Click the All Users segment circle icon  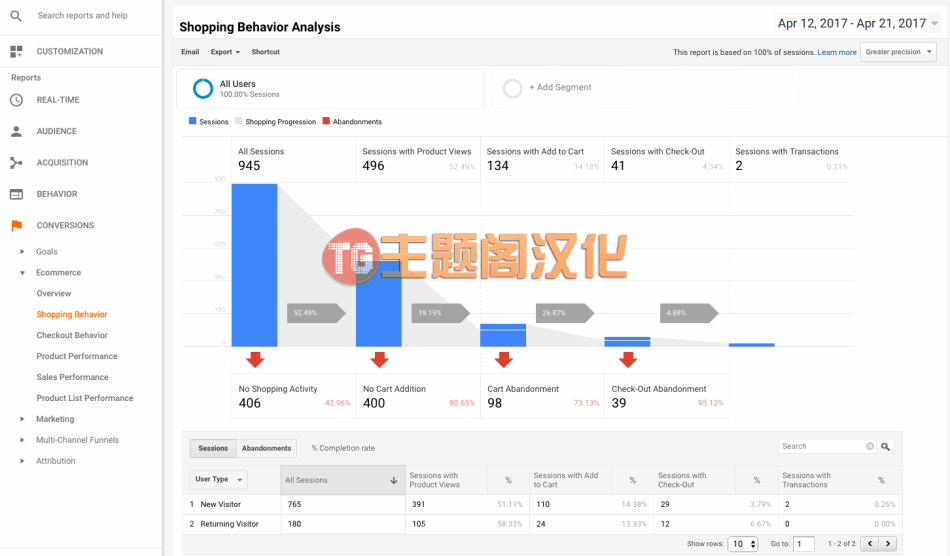[203, 88]
